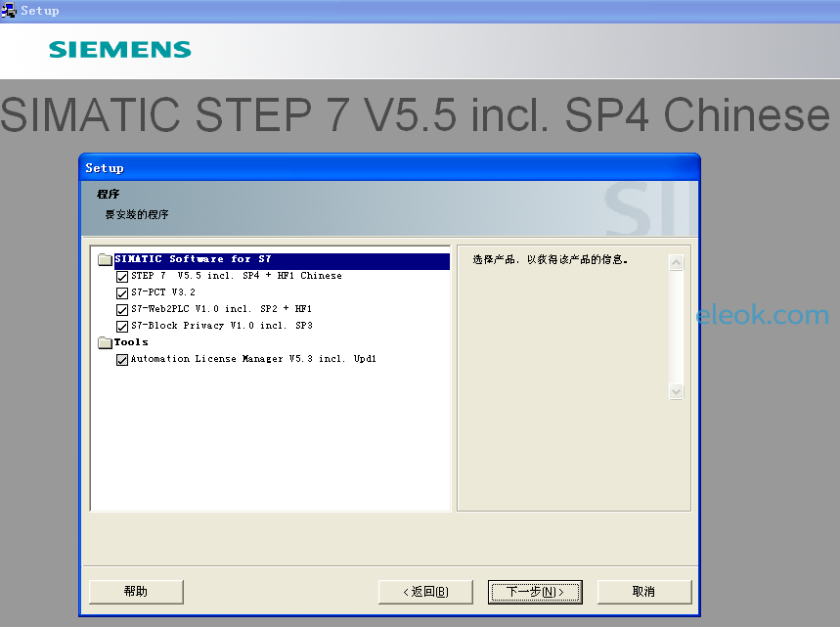Image resolution: width=840 pixels, height=627 pixels.
Task: Uncheck STEP 7 V5.5 incl. SP4 checkbox
Action: pyautogui.click(x=122, y=277)
